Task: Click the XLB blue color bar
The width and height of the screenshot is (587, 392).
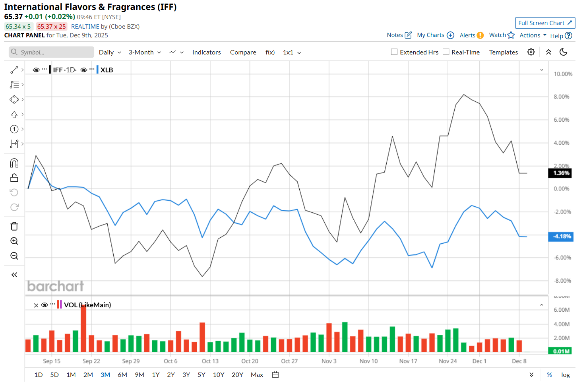Action: [97, 70]
